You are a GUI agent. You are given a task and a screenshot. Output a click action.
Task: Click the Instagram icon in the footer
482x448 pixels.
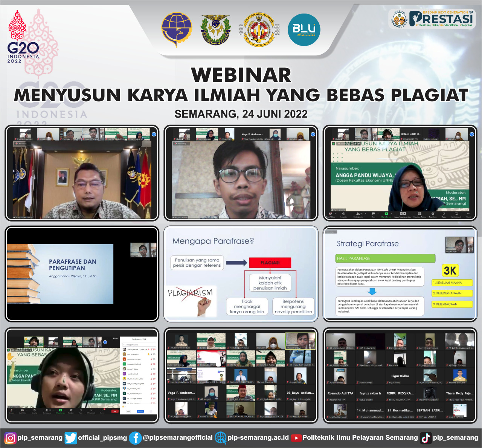10,438
